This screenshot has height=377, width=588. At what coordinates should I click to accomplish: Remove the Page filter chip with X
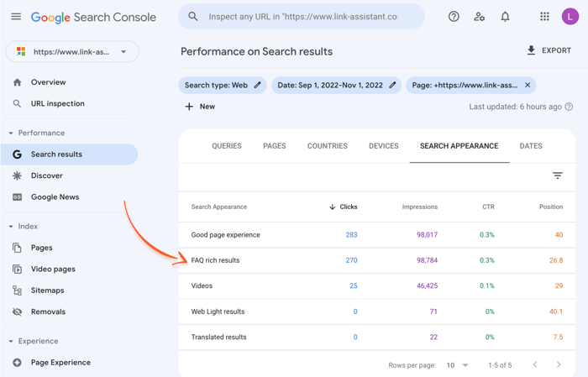tap(528, 85)
